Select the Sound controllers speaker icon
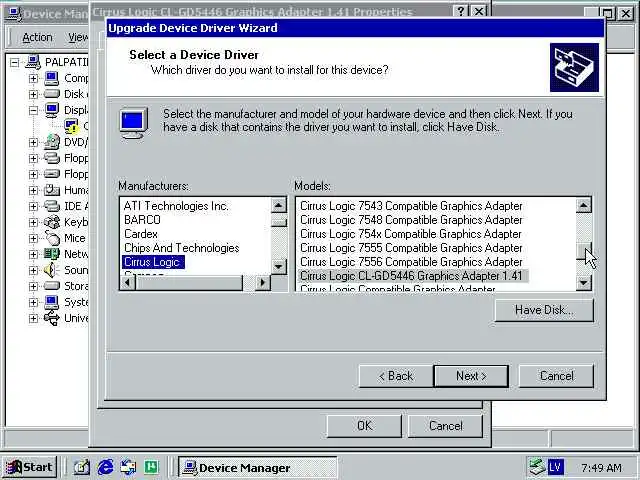The width and height of the screenshot is (640, 480). click(51, 270)
